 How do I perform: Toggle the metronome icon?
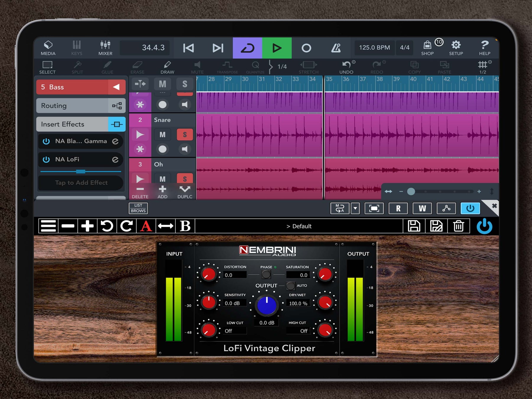[336, 48]
